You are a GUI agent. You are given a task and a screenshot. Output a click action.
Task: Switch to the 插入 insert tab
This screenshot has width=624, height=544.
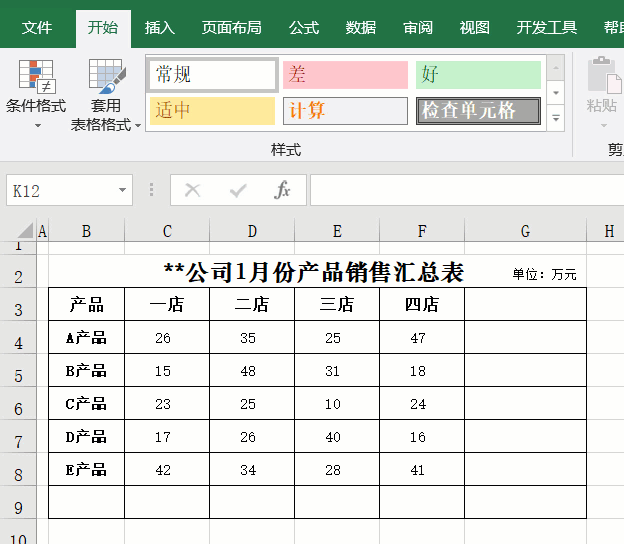pyautogui.click(x=160, y=28)
